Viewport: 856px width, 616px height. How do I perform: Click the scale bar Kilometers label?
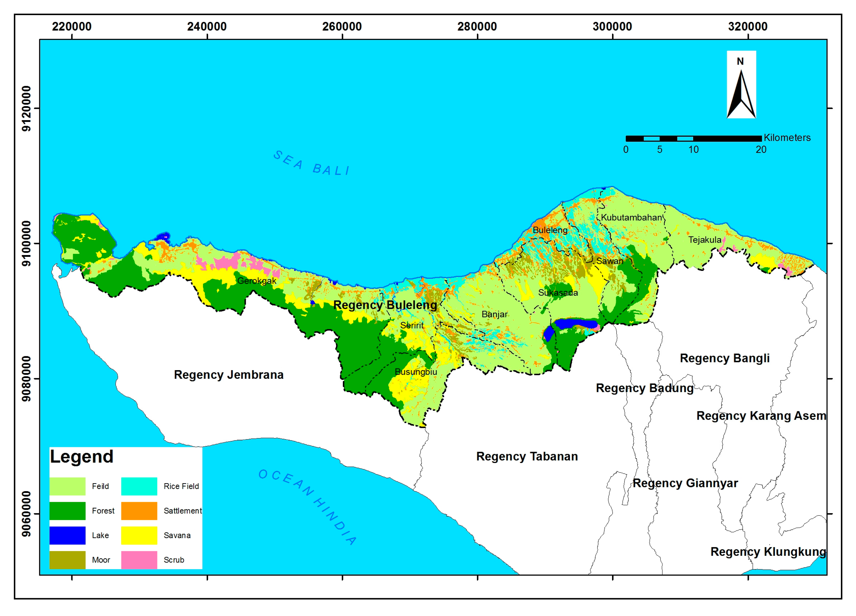[787, 138]
